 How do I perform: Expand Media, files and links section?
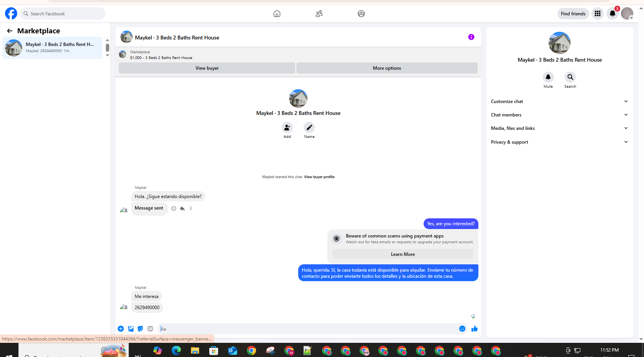point(560,128)
